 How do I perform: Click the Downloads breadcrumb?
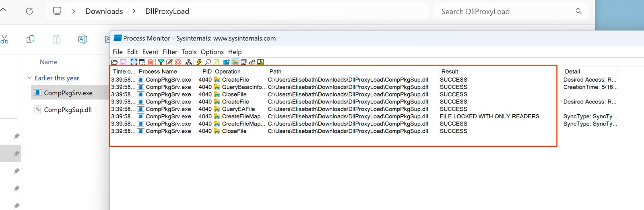tap(104, 11)
